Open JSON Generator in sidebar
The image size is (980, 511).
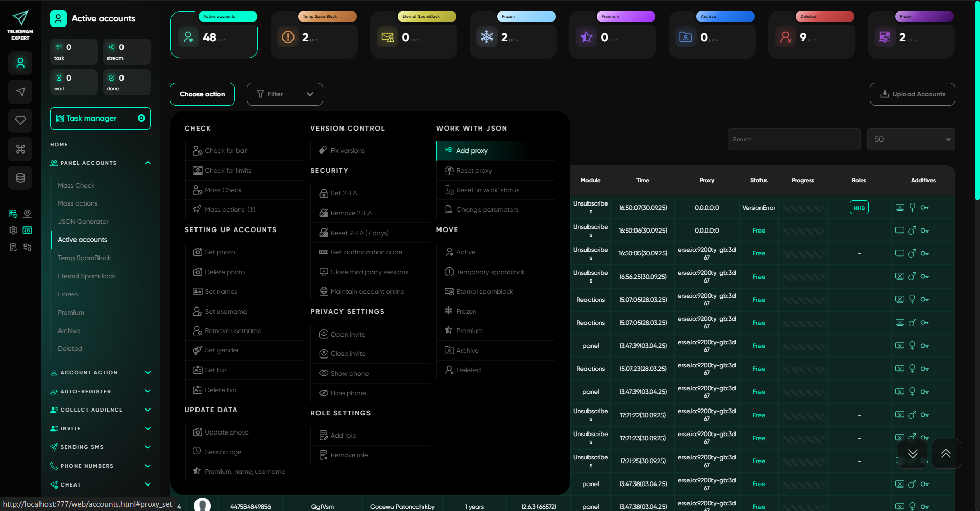pyautogui.click(x=83, y=222)
